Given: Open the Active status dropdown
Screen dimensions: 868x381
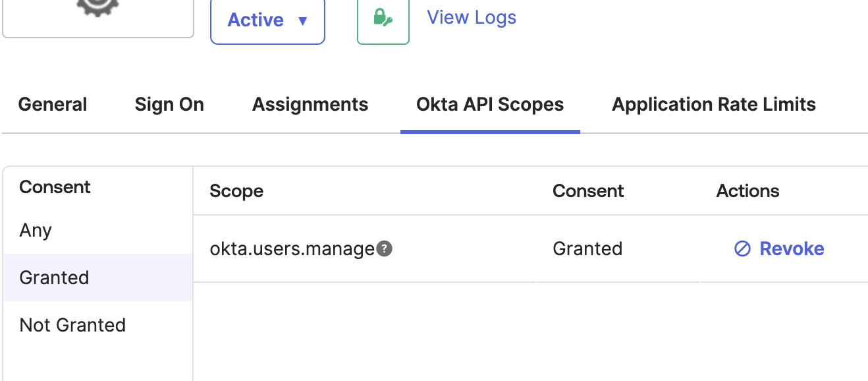Looking at the screenshot, I should tap(267, 20).
